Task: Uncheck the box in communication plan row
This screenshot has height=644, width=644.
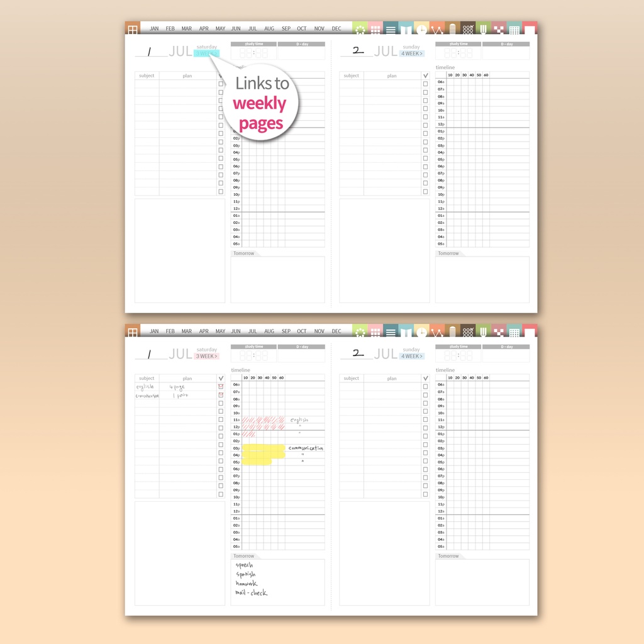Action: (x=221, y=395)
